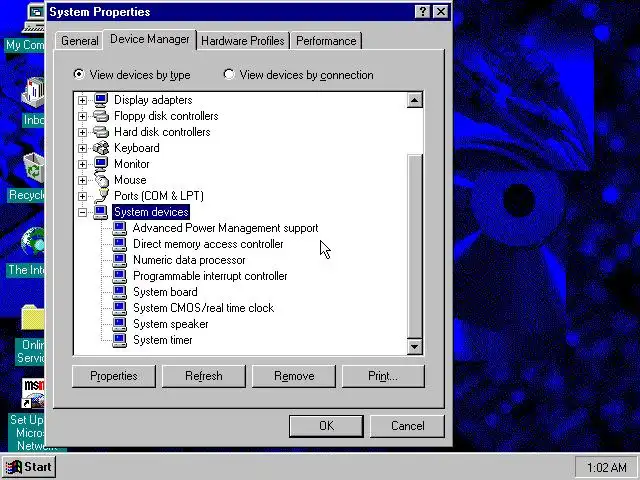Open the Performance tab
The image size is (640, 480).
pyautogui.click(x=326, y=41)
